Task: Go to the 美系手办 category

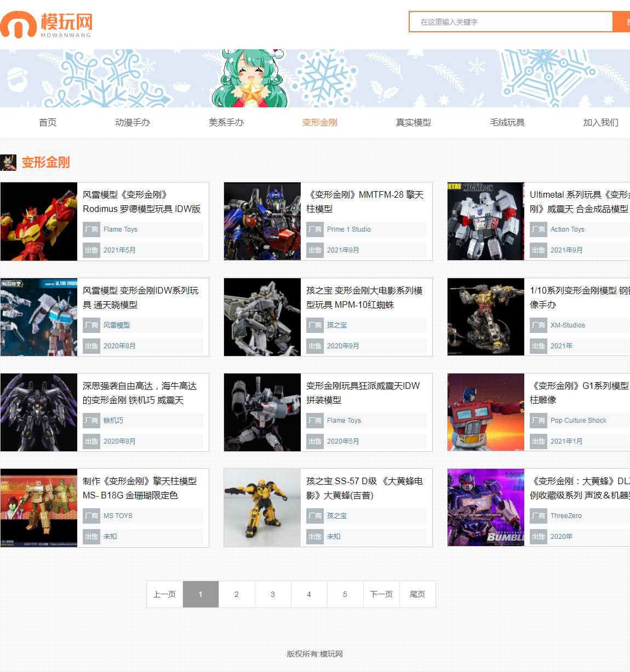Action: pos(226,123)
